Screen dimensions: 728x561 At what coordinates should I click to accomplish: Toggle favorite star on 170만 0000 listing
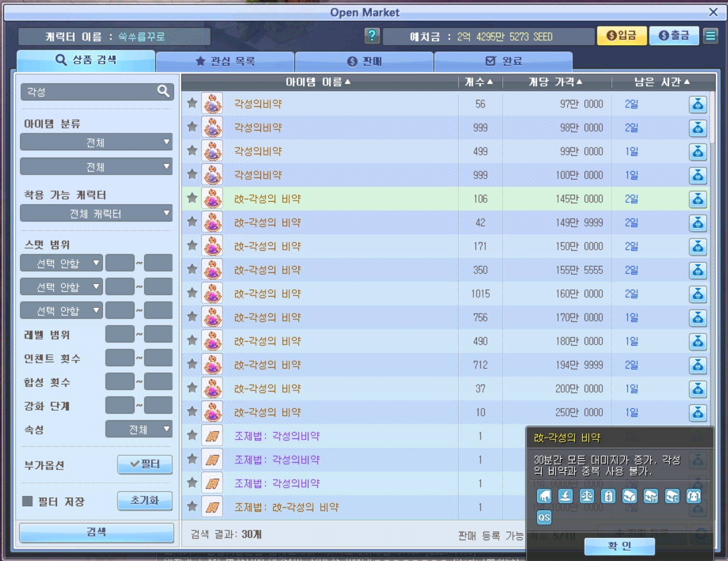click(192, 316)
